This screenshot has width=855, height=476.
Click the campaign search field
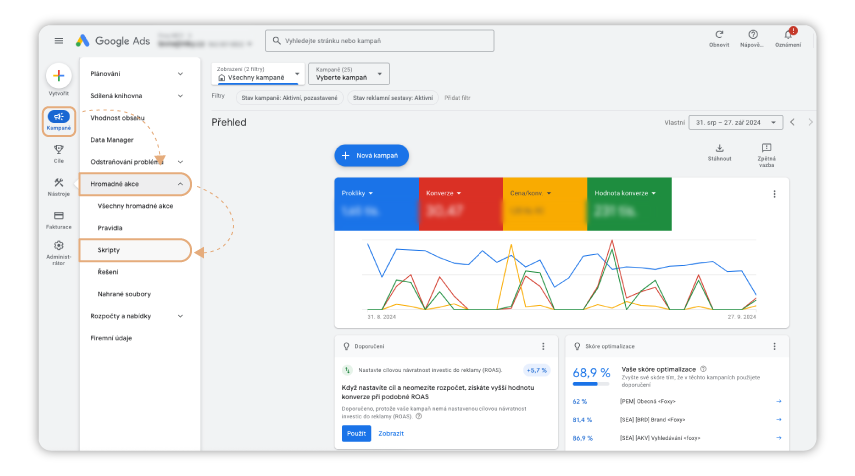[380, 41]
